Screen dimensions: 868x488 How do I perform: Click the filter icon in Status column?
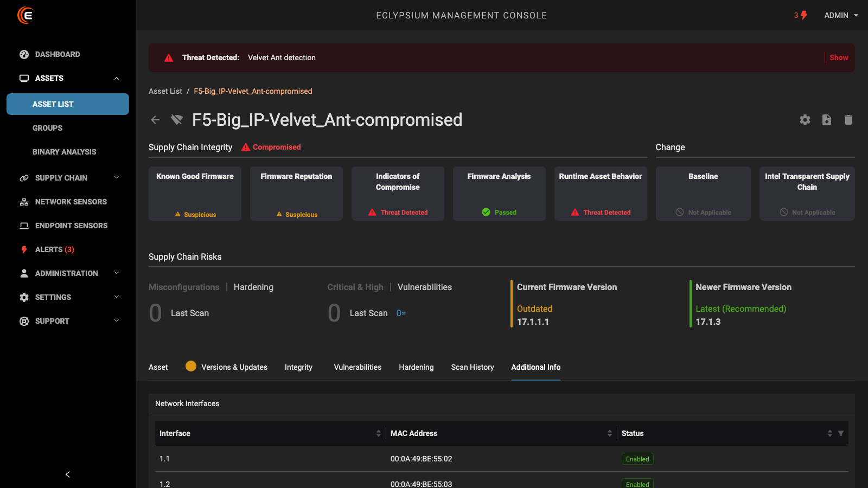[x=841, y=433]
